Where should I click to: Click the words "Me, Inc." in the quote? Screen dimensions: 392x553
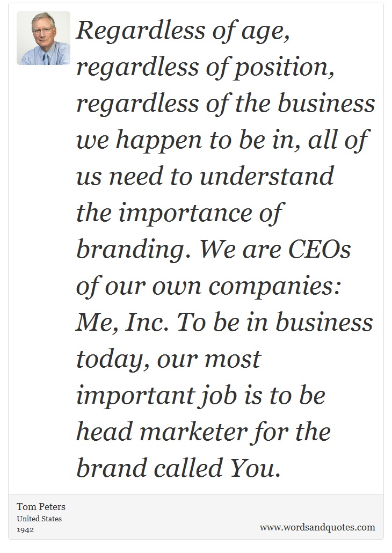(x=122, y=323)
